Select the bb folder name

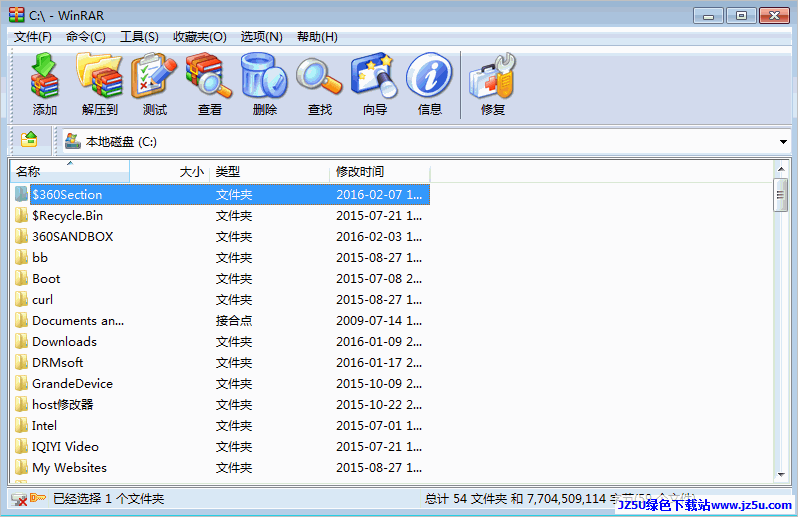tap(40, 257)
